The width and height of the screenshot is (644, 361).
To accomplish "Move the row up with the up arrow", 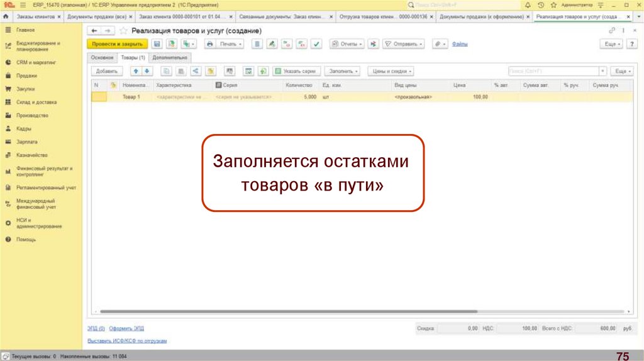I will click(x=135, y=71).
